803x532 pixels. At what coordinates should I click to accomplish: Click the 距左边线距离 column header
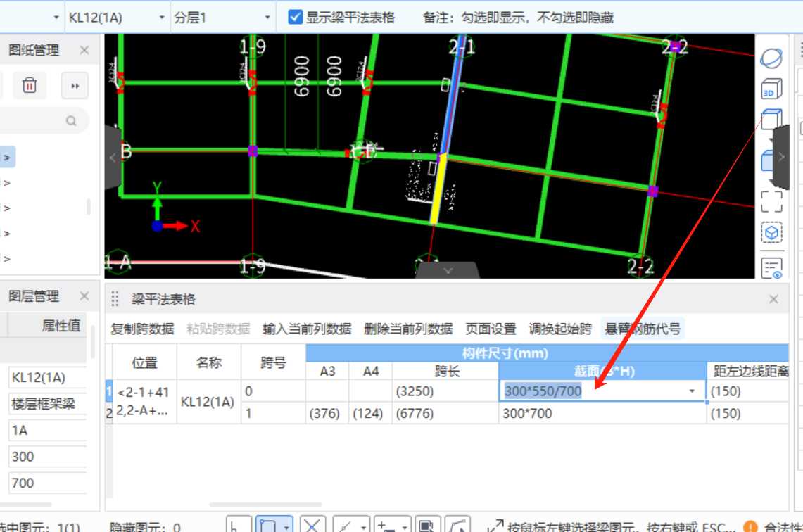tap(749, 371)
